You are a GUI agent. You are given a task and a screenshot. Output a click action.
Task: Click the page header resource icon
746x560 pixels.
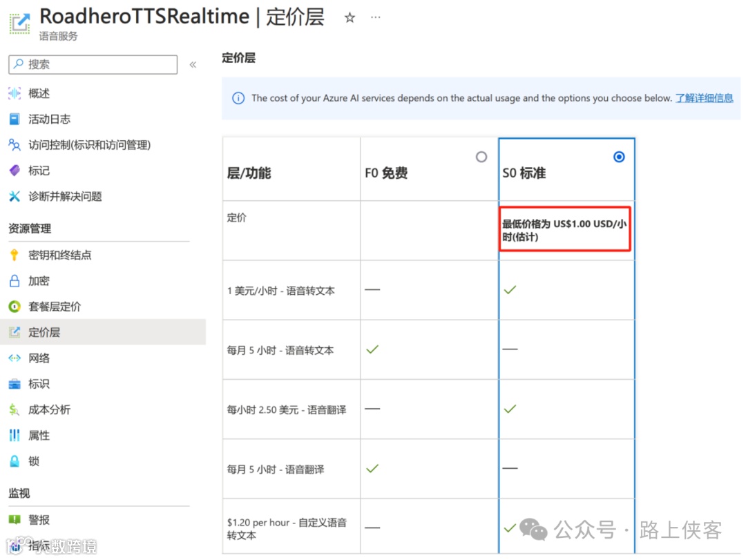pos(19,23)
